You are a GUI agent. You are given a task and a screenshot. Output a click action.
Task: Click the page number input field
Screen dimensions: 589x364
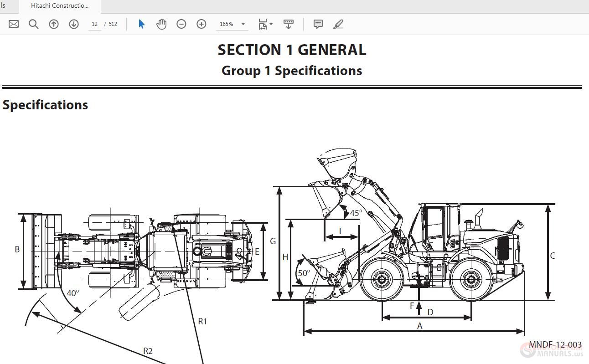pyautogui.click(x=94, y=24)
